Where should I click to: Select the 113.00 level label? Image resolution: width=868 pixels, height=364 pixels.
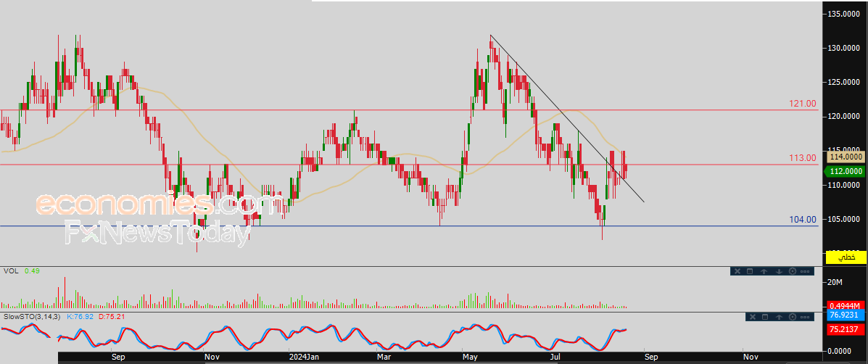pyautogui.click(x=803, y=158)
